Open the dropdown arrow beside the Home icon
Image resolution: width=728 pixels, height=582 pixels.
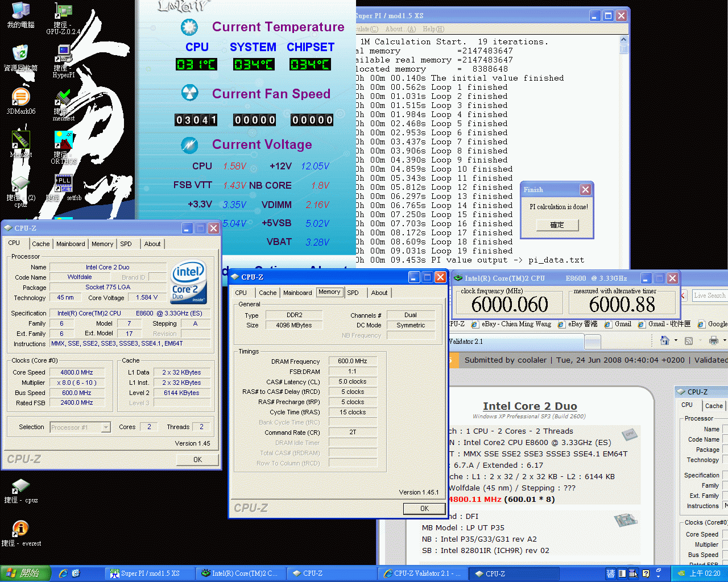(676, 340)
